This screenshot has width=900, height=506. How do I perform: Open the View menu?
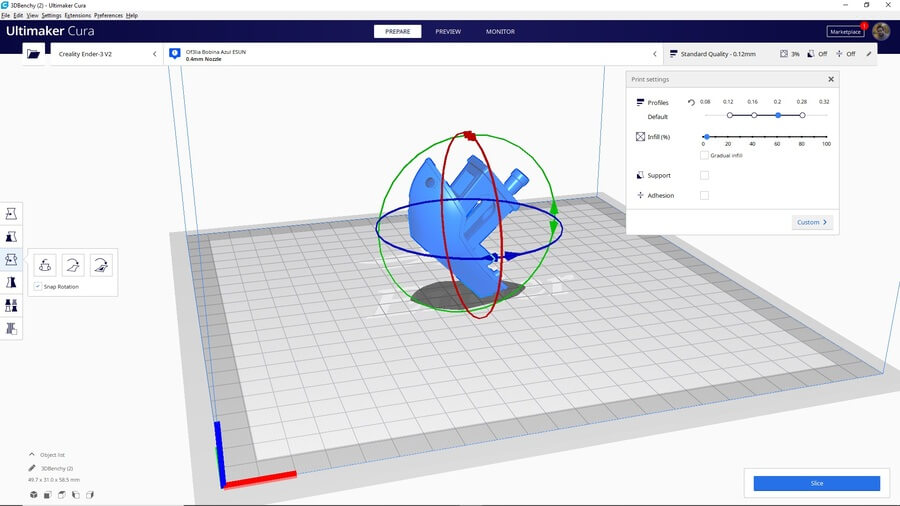tap(33, 15)
